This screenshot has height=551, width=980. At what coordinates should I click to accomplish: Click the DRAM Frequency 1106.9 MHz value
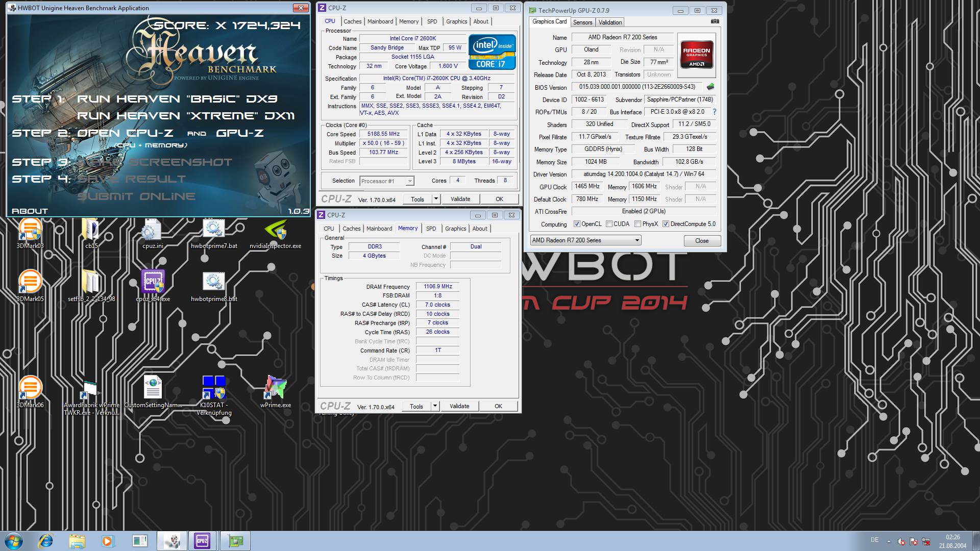point(438,286)
